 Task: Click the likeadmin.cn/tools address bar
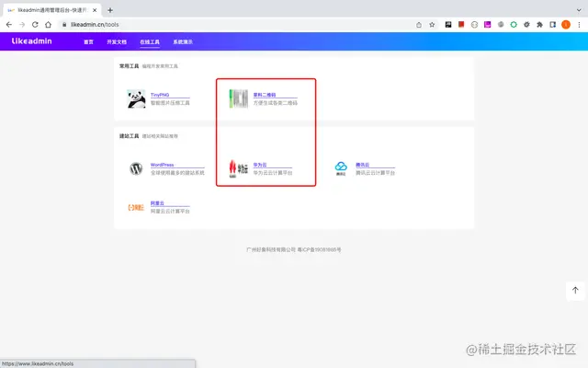240,25
